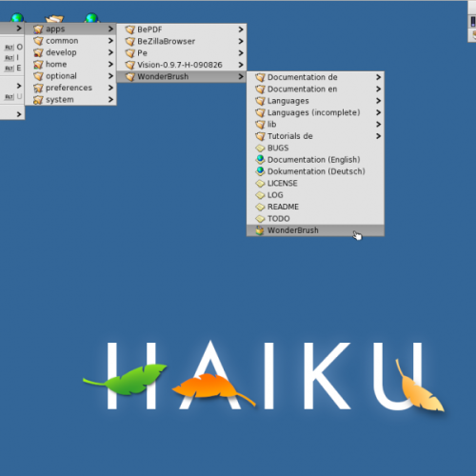
Task: Click the home folder icon
Action: click(38, 65)
